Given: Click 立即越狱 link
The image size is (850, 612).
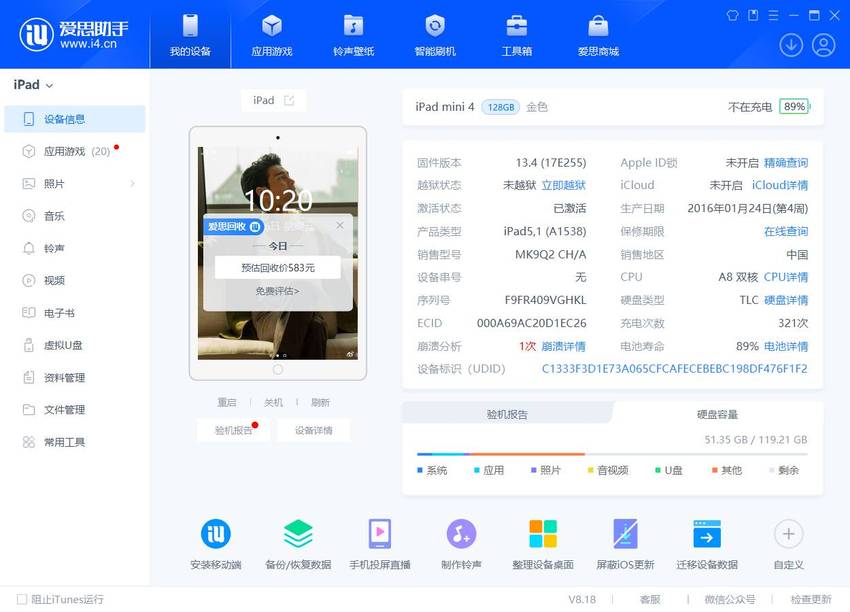Looking at the screenshot, I should (x=564, y=185).
